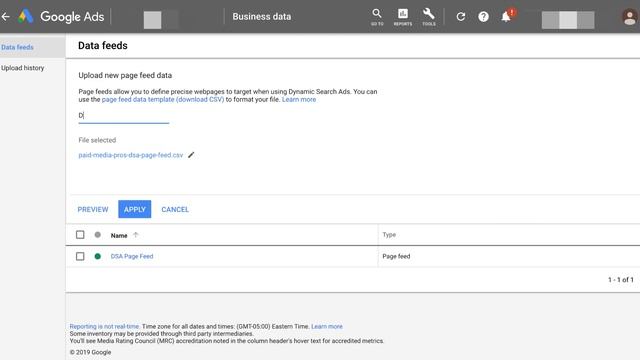Click the gray status dot in the table header
Screen dimensions: 640x360
98,235
